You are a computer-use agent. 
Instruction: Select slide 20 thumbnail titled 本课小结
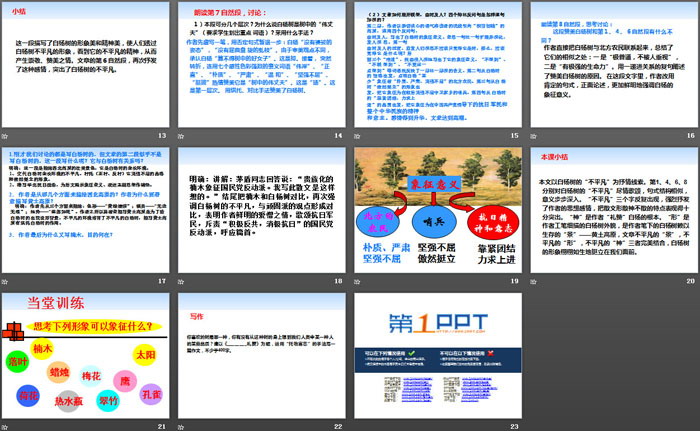(x=614, y=210)
